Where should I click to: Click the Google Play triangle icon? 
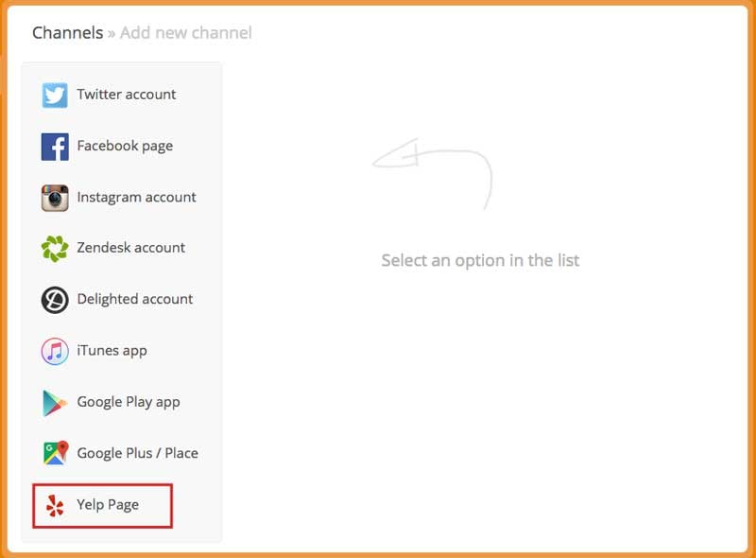click(x=55, y=403)
